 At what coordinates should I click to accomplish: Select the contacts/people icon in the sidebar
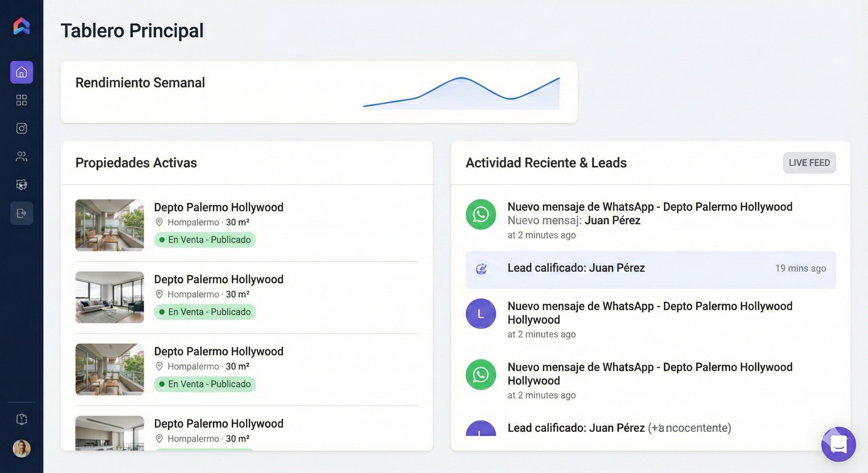click(21, 156)
